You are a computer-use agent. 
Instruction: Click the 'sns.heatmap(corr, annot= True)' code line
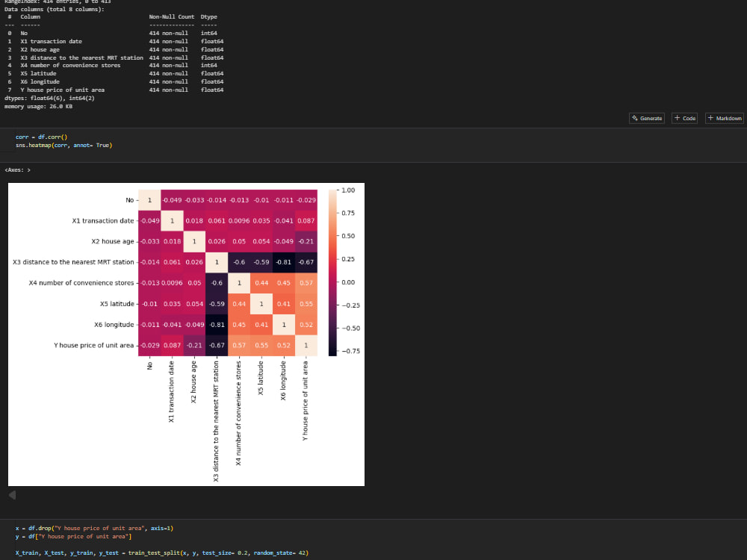click(x=63, y=146)
